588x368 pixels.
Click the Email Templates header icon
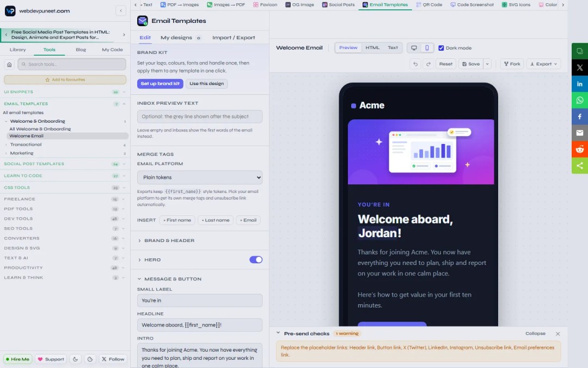[143, 21]
